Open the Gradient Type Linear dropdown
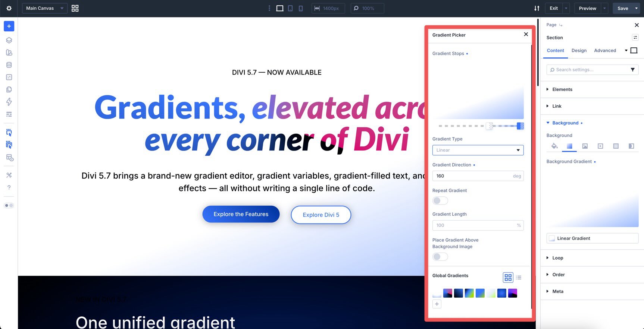Screen dimensions: 644x329 click(x=478, y=150)
